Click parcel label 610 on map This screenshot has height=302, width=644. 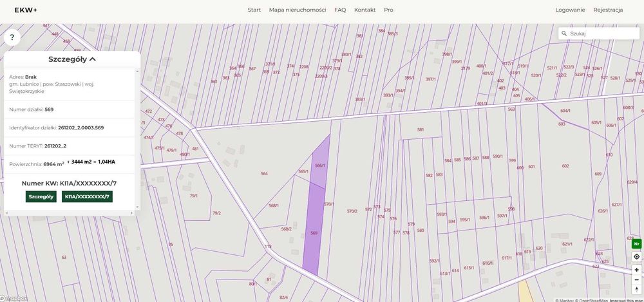(609, 155)
